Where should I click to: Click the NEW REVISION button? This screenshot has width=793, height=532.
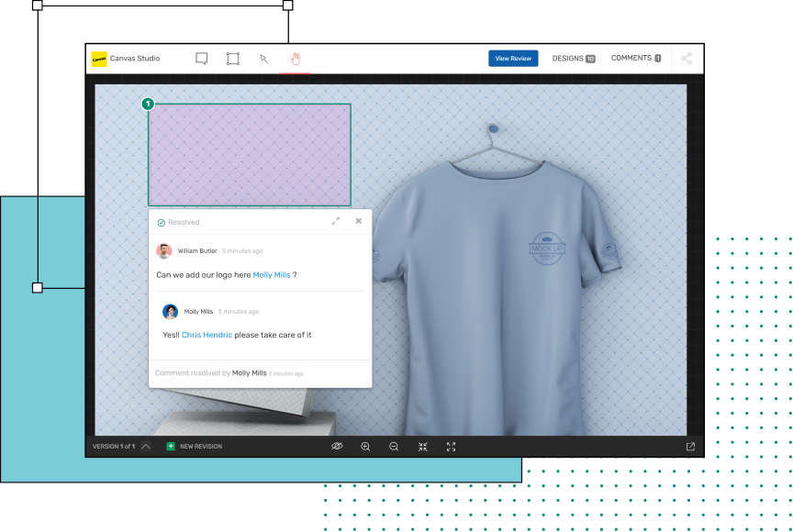[195, 447]
